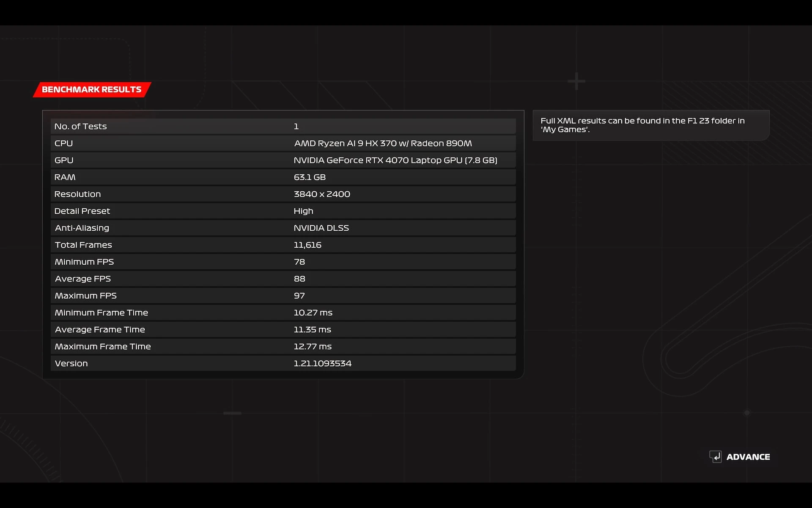Click the 'GPU' row label
Image resolution: width=812 pixels, height=508 pixels.
[64, 160]
